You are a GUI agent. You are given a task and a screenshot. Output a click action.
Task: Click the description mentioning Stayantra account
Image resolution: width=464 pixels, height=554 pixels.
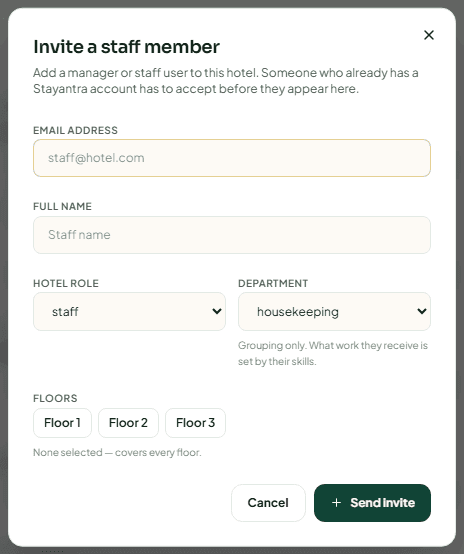[226, 81]
